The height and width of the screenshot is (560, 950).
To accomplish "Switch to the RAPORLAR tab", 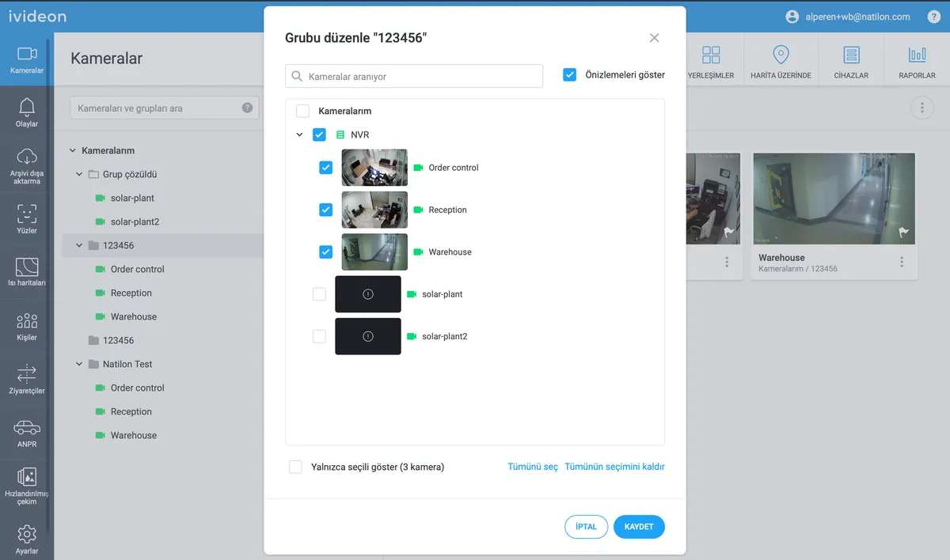I will (918, 62).
